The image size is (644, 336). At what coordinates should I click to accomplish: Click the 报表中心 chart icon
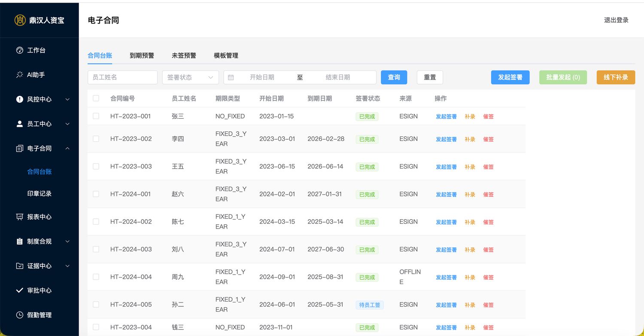pyautogui.click(x=19, y=217)
